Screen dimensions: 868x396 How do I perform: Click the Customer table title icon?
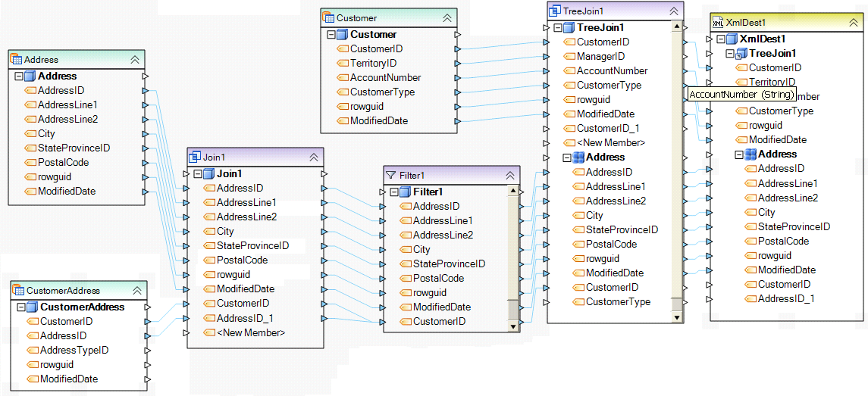pos(328,17)
